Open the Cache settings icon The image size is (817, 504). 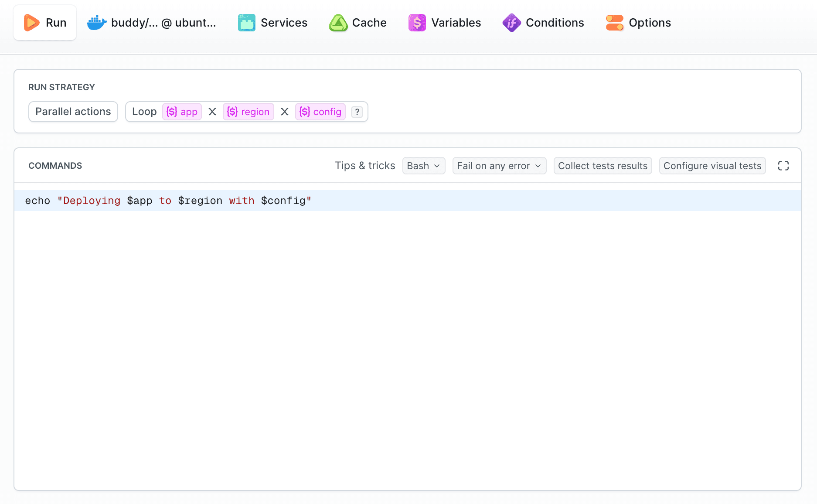[x=338, y=22]
